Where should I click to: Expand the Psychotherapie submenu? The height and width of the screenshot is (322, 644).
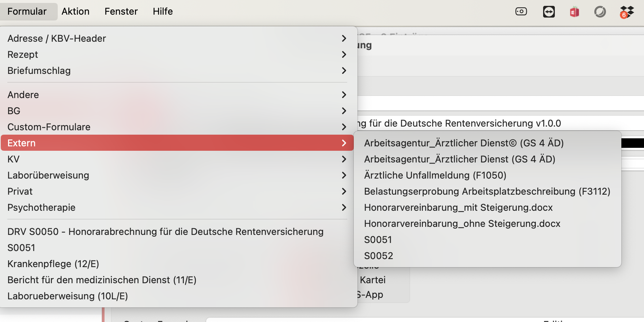pos(177,207)
